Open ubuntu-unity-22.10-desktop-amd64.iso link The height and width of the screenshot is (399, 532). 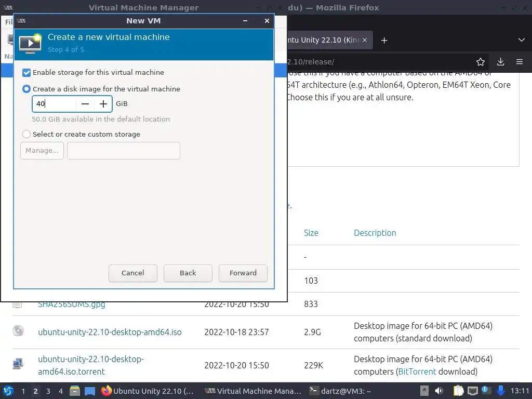[x=110, y=332]
